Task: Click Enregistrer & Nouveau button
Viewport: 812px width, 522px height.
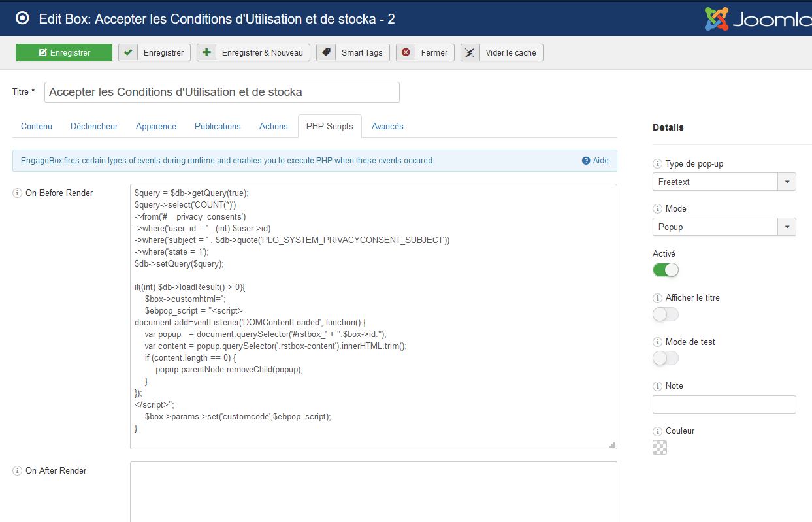Action: coord(253,53)
